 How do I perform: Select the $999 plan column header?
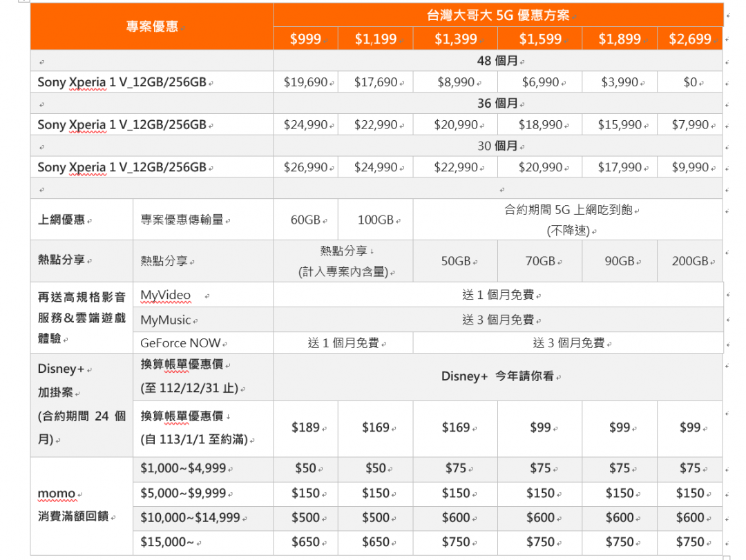(x=305, y=39)
